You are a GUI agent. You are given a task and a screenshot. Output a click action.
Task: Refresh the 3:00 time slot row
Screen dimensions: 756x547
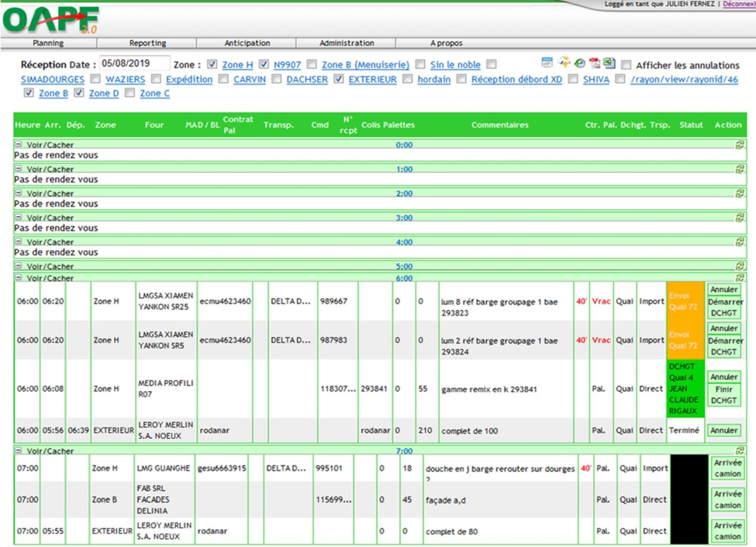pos(740,218)
